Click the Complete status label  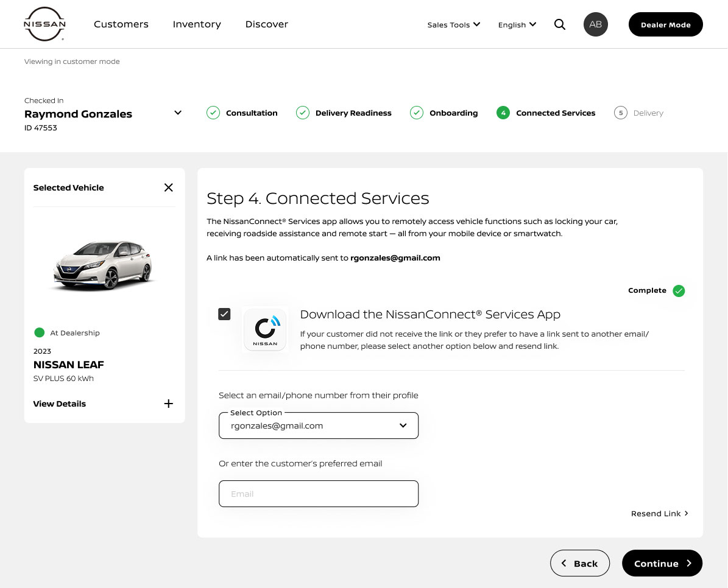(x=647, y=290)
